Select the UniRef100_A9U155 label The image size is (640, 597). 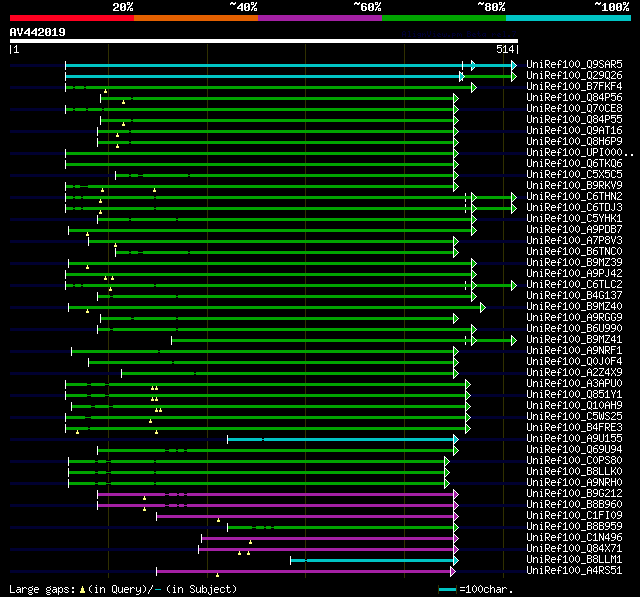[574, 439]
